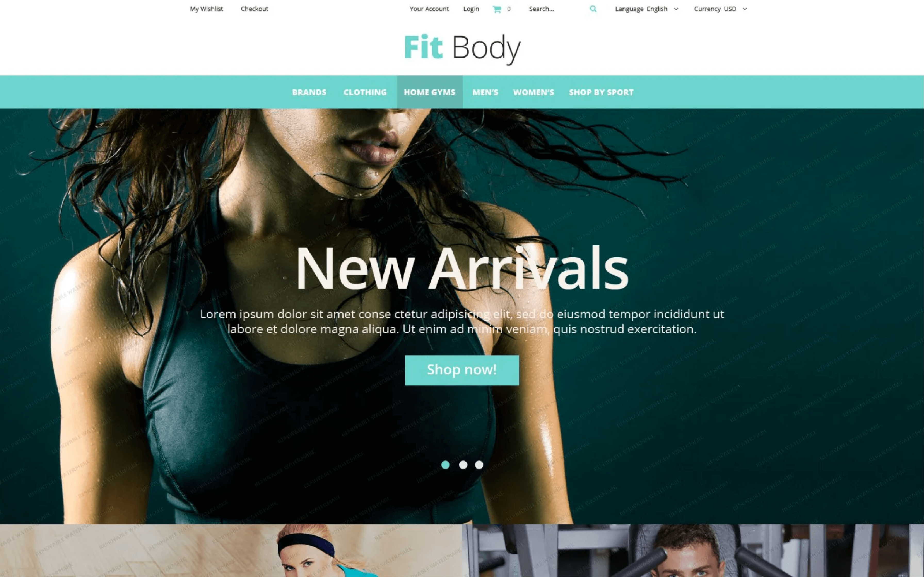Select SHOP BY SPORT menu item

[x=601, y=92]
